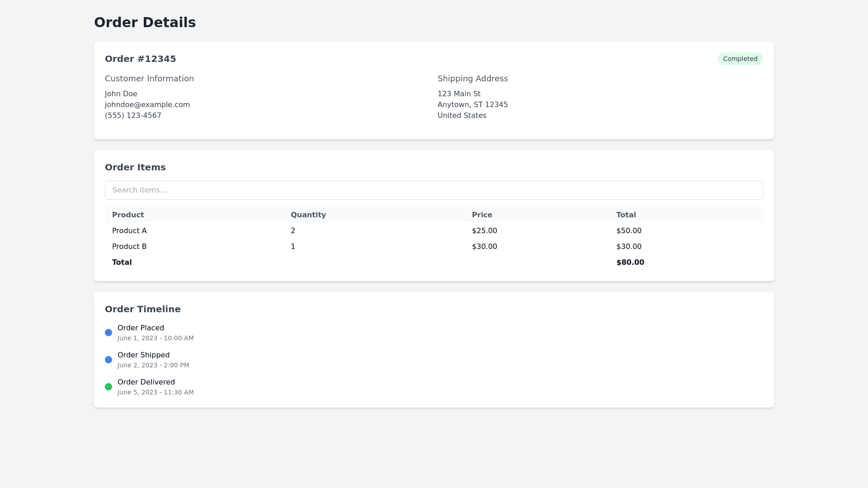Click the blue Order Shipped timeline dot
Screen dimensions: 868x488
pyautogui.click(x=108, y=360)
